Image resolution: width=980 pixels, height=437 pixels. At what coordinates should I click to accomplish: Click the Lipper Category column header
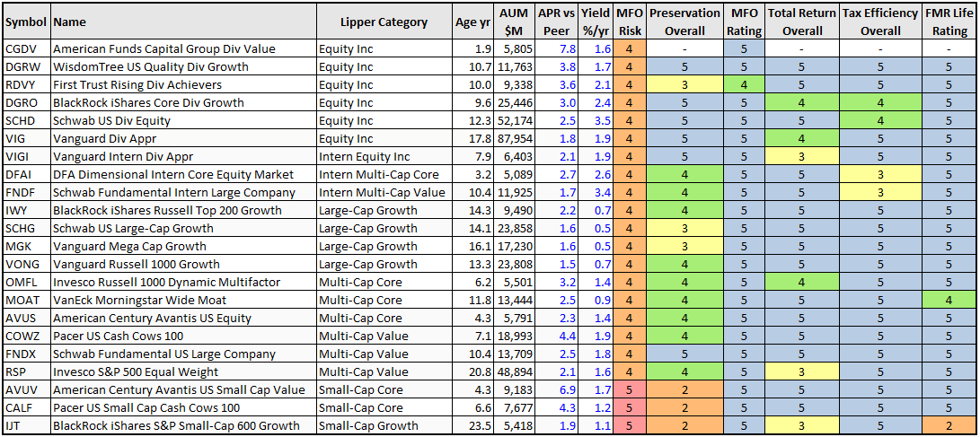pyautogui.click(x=384, y=22)
